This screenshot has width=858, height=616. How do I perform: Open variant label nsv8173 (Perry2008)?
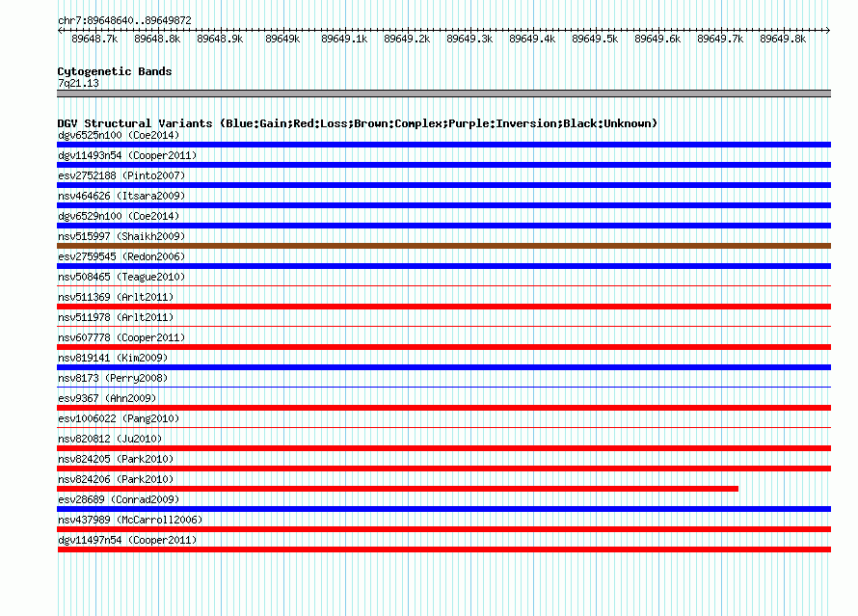(x=113, y=378)
